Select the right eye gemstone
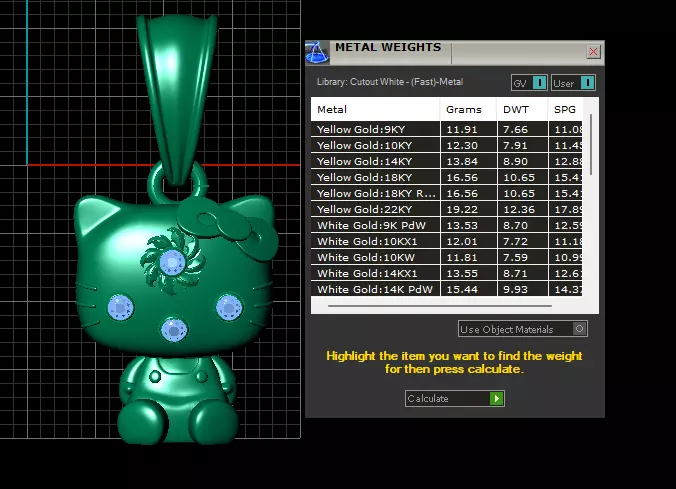 tap(229, 307)
